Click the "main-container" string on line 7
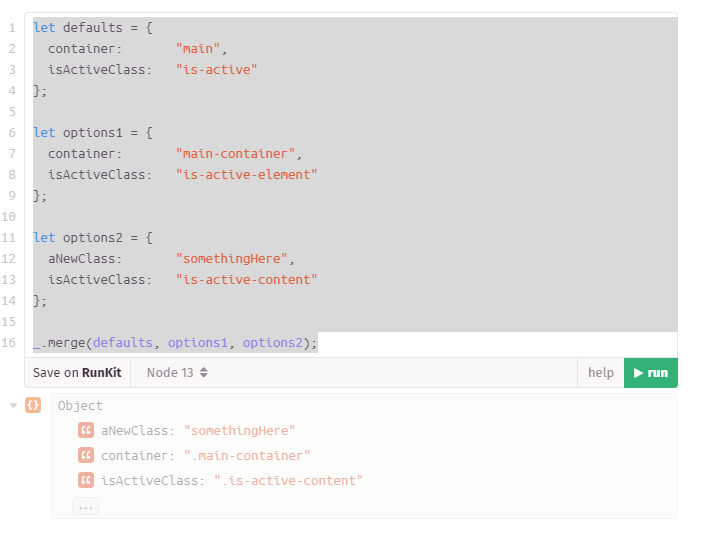 coord(235,154)
